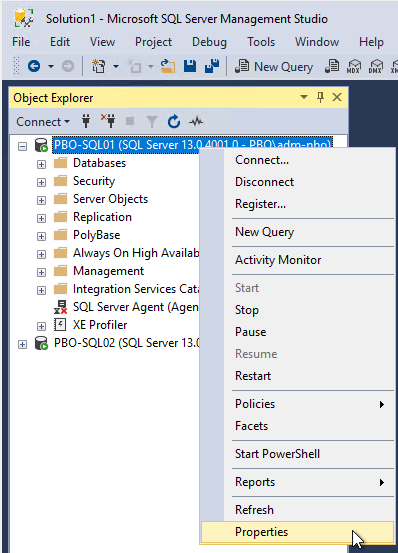Click the MDX query icon

pyautogui.click(x=354, y=66)
